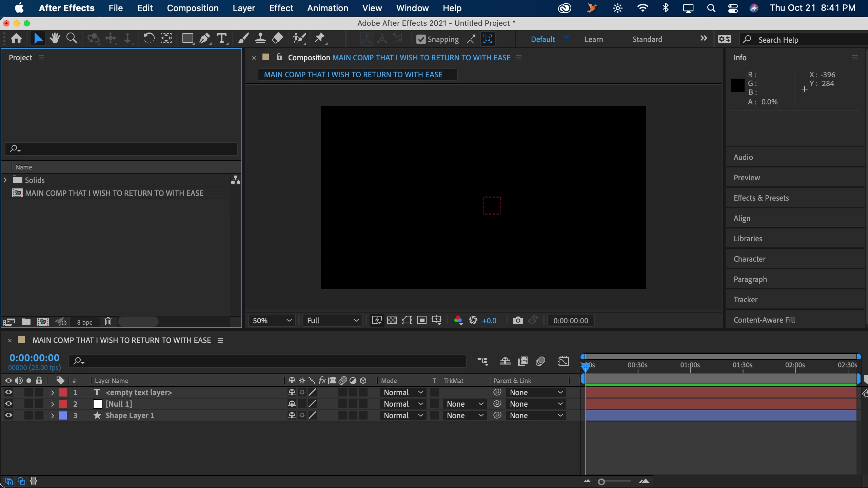Choose the Horizontal Type tool
Viewport: 868px width, 488px height.
[x=222, y=39]
